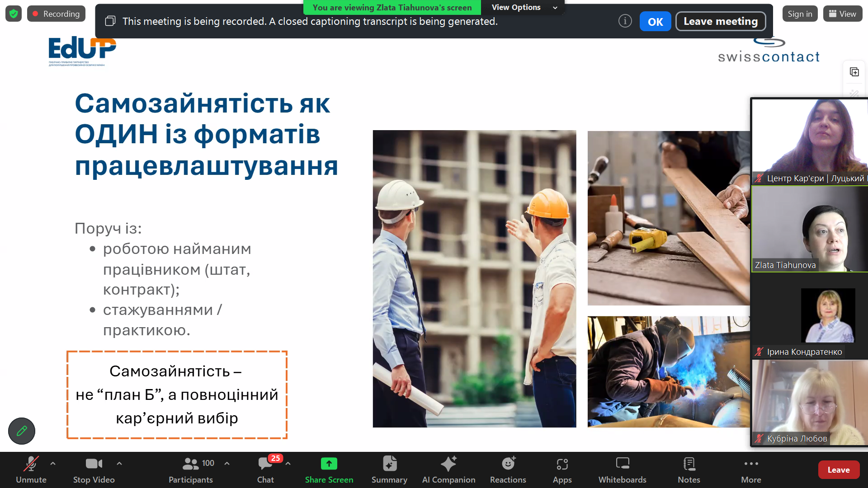Click the green annotation pencil icon
The image size is (868, 488).
pyautogui.click(x=22, y=431)
